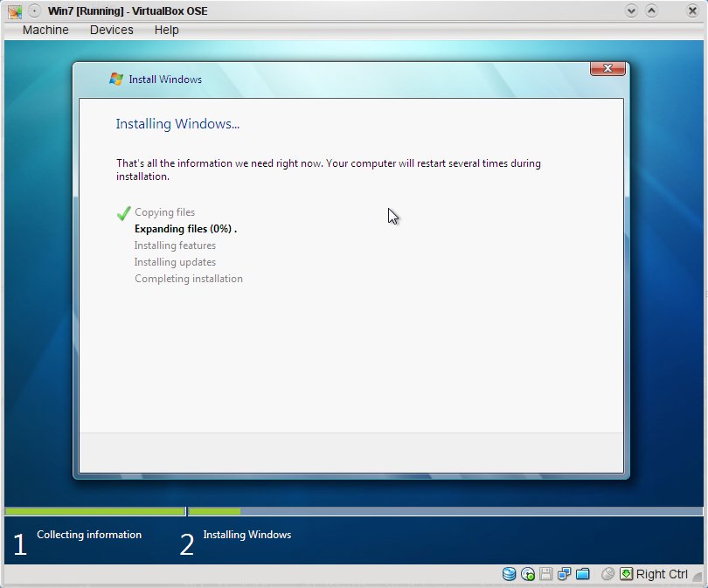
Task: Click the 'Completing installation' step text
Action: pyautogui.click(x=189, y=279)
